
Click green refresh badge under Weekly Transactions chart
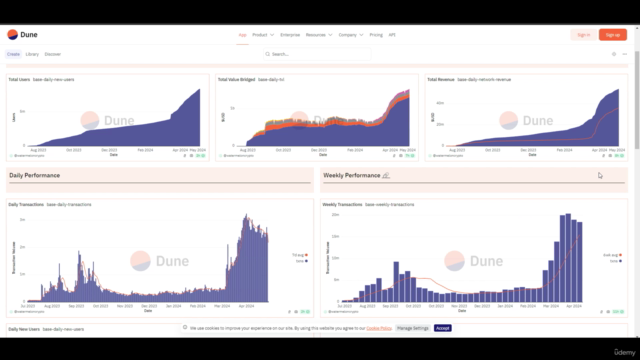click(618, 311)
